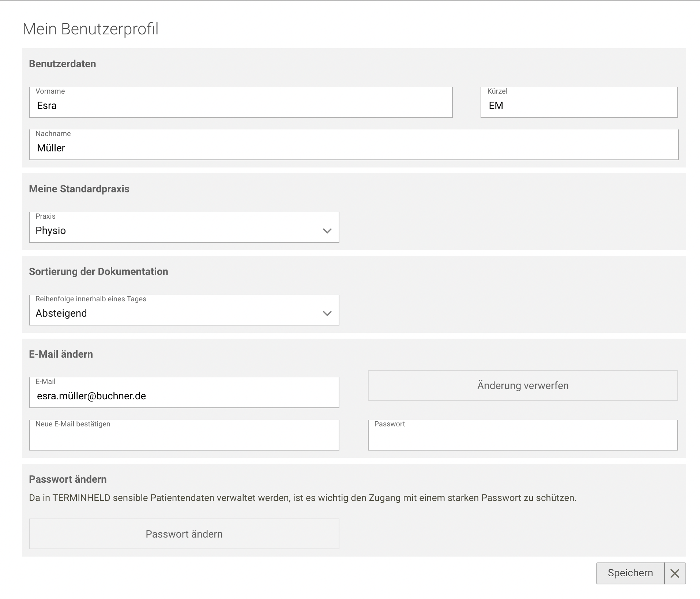Click the Speichern button

click(631, 573)
